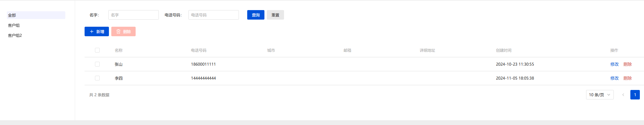Focus the 名字 input field
Image resolution: width=644 pixels, height=125 pixels.
(133, 15)
